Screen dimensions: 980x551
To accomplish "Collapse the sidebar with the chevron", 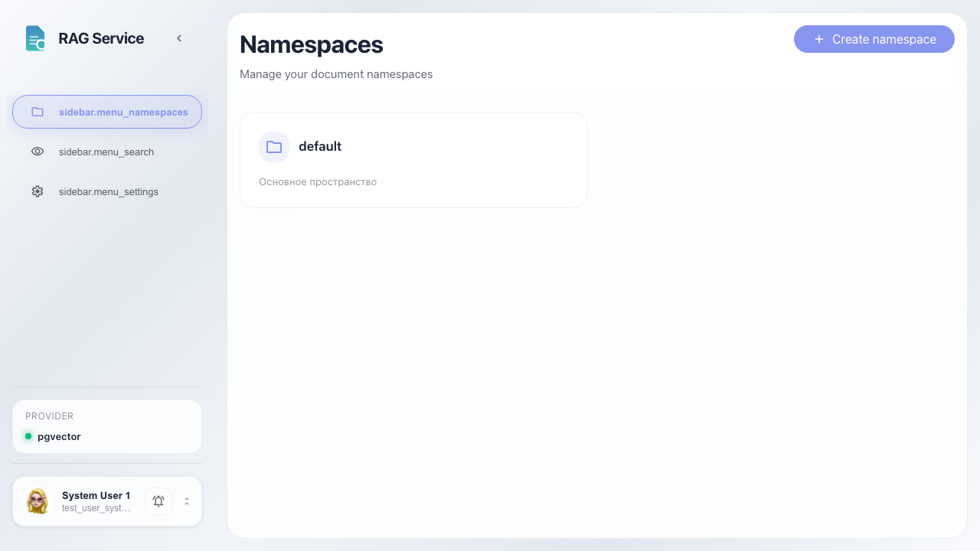I will 179,38.
